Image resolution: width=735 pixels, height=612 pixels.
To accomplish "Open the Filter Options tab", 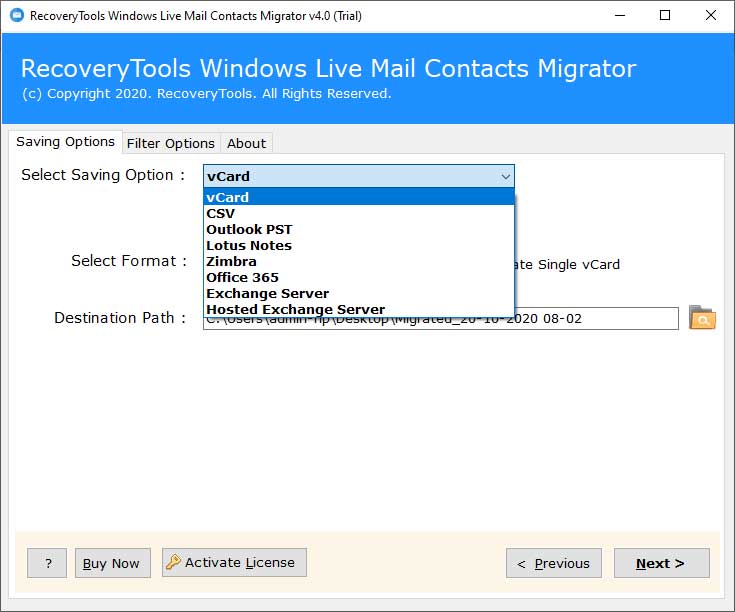I will (x=171, y=143).
